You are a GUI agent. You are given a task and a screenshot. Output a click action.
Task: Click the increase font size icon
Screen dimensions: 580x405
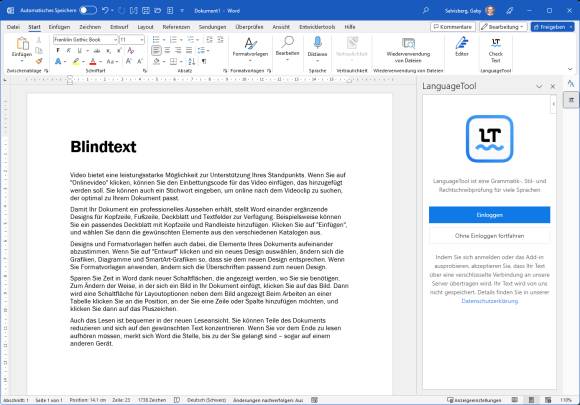(129, 61)
